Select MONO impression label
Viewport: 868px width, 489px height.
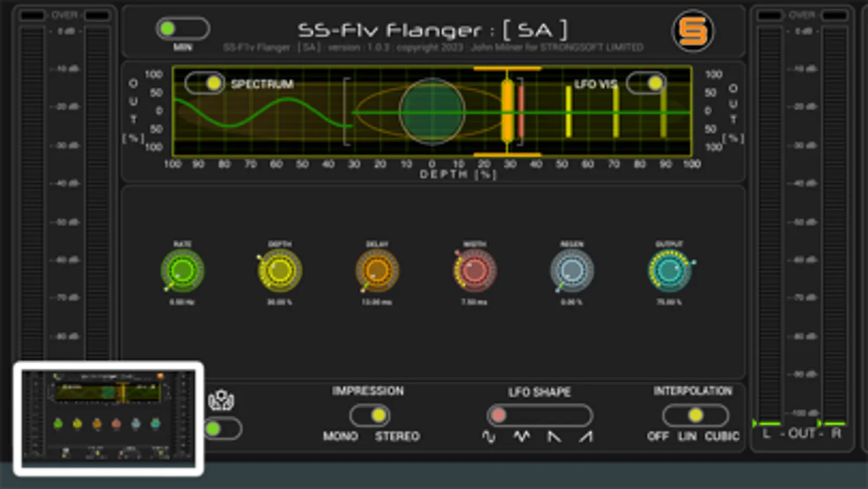[340, 436]
